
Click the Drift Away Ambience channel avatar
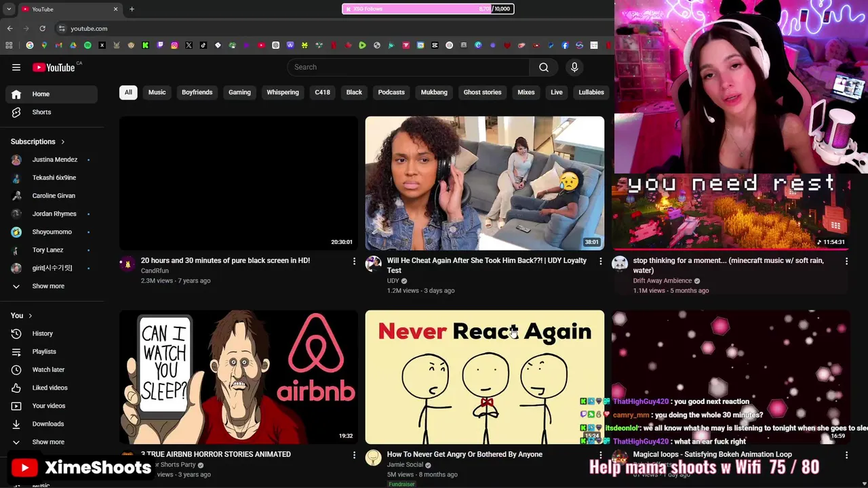pyautogui.click(x=619, y=264)
